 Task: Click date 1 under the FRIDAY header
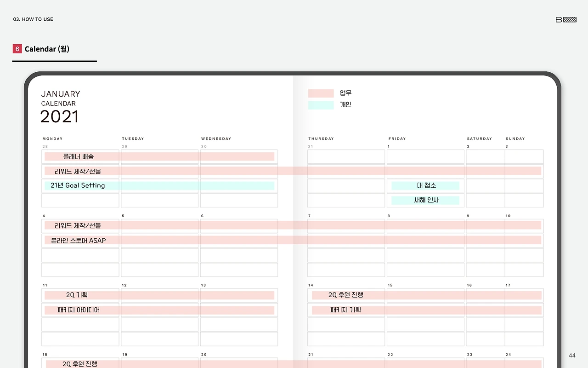(x=389, y=147)
